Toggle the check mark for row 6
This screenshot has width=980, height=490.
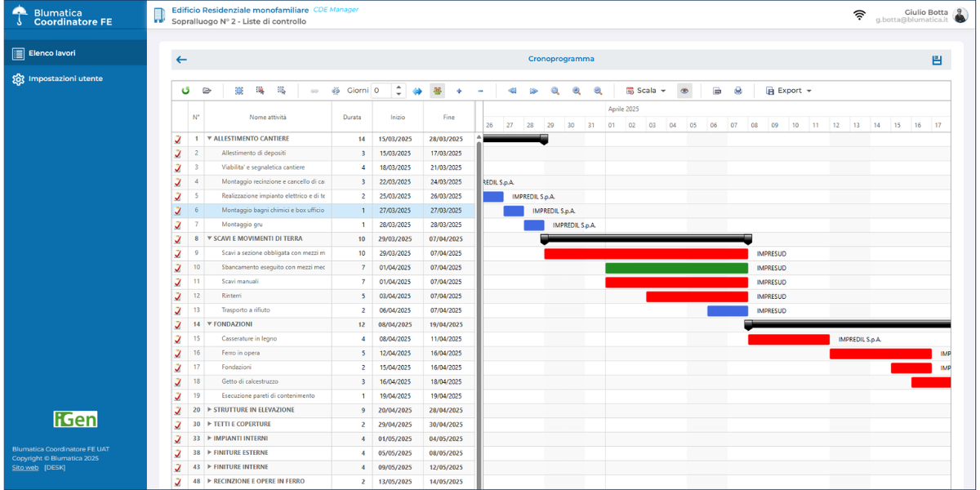point(178,210)
